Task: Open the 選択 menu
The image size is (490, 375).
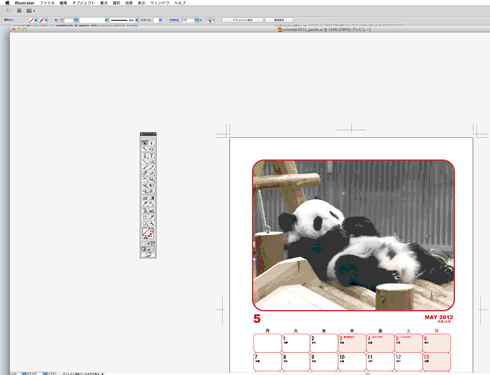Action: pyautogui.click(x=116, y=3)
